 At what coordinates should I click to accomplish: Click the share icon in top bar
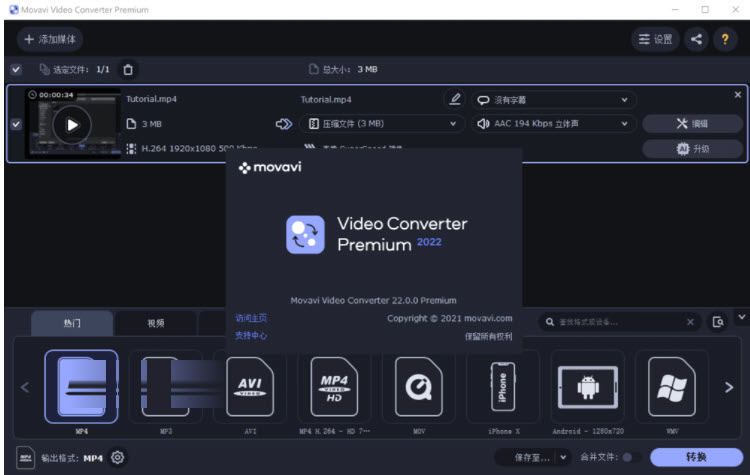coord(697,40)
